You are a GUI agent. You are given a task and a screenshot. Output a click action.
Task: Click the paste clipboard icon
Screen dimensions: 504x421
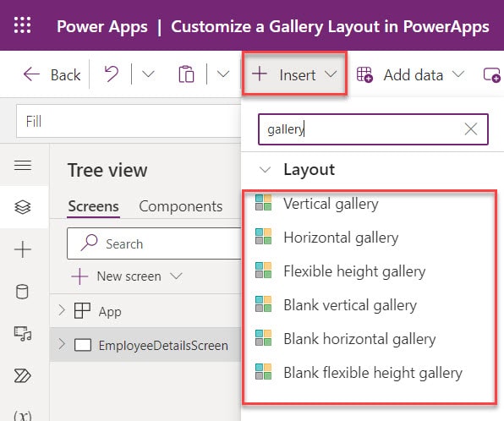click(x=186, y=74)
